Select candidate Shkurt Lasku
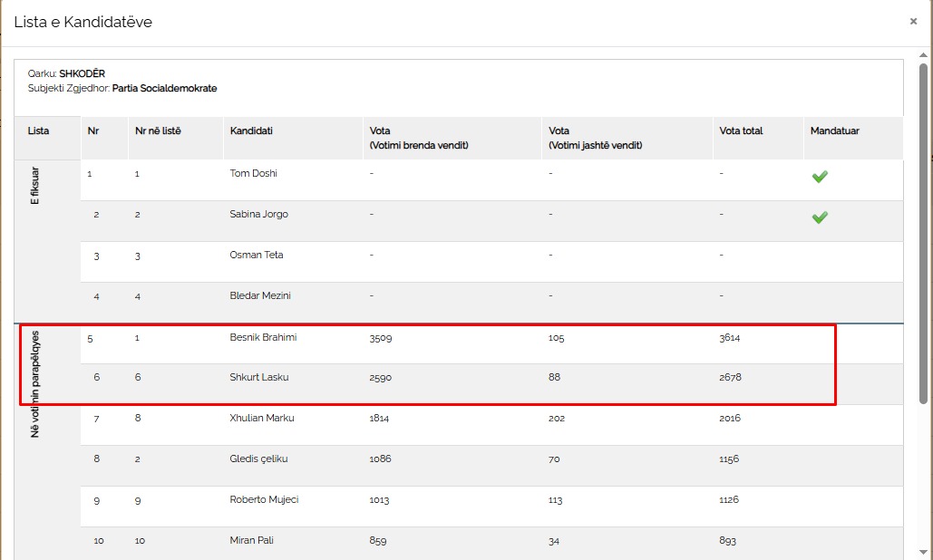Screen dimensions: 933x560 (258, 377)
